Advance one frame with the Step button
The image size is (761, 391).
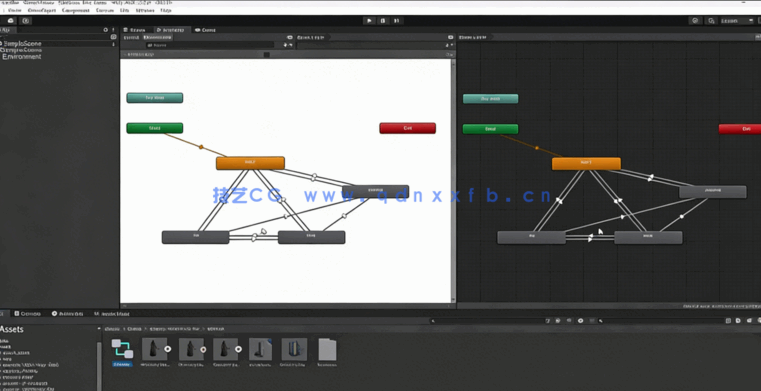coord(397,21)
